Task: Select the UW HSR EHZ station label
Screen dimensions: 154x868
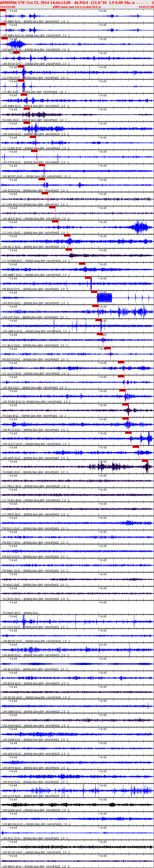Action: tap(35, 458)
